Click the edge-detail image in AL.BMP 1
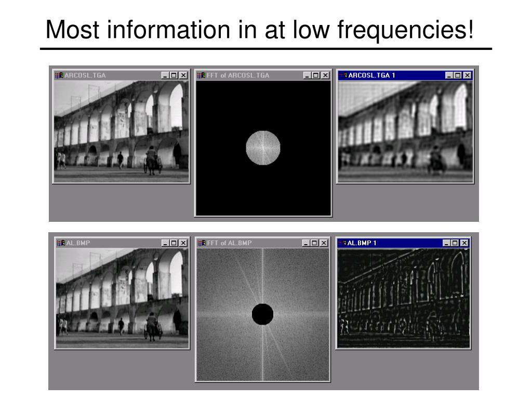This screenshot has width=532, height=399. pyautogui.click(x=403, y=298)
